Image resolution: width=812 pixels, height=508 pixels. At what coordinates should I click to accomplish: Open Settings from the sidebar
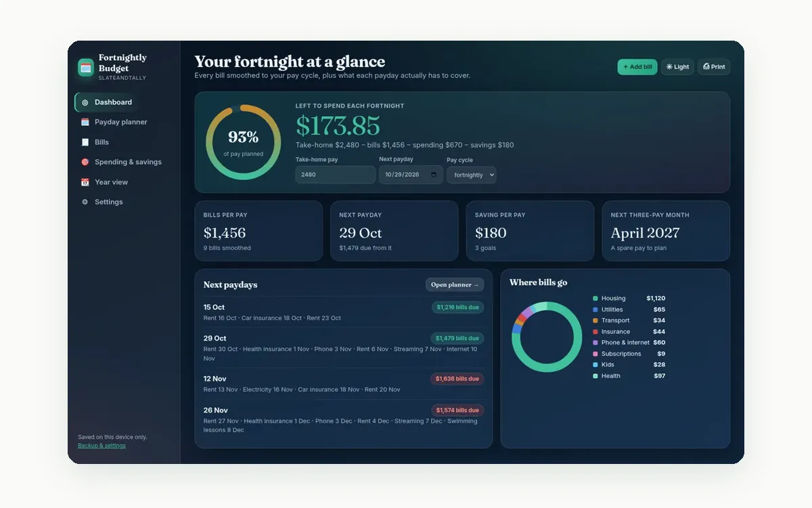(x=124, y=202)
